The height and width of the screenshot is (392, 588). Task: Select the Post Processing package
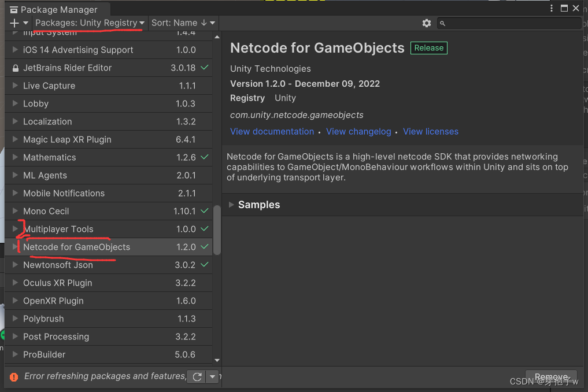click(56, 336)
